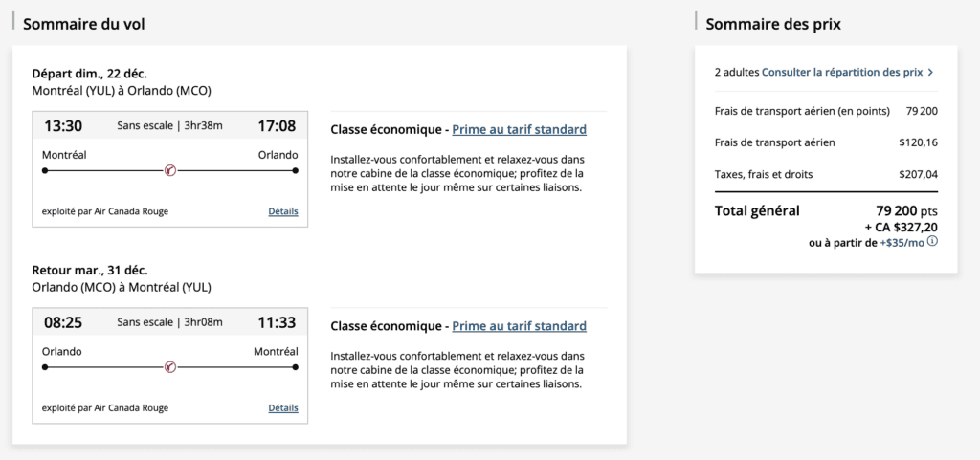Screen dimensions: 980x460
Task: Expand the chevron after the price breakdown link
Action: [x=930, y=72]
